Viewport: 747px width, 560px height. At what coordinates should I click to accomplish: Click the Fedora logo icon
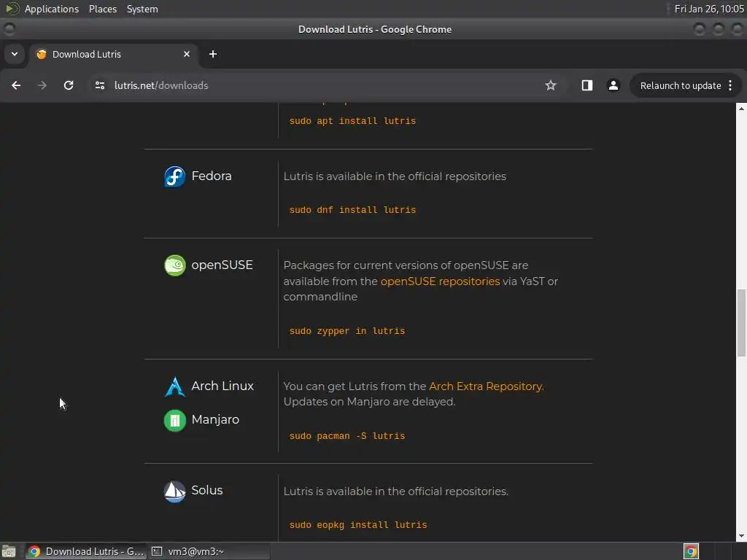pos(175,176)
